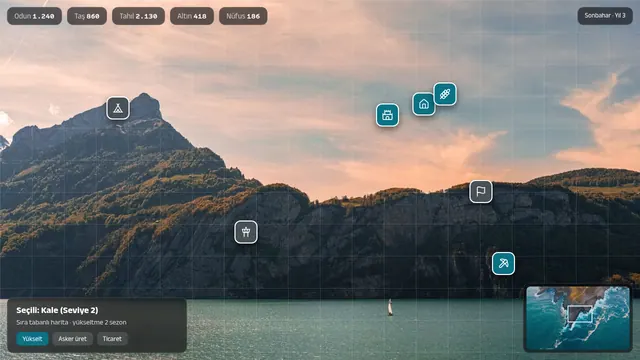Select the watchtower marker
The width and height of the screenshot is (640, 360).
(246, 232)
